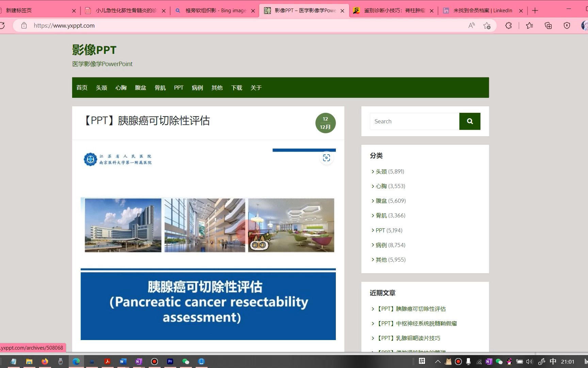Open Word from the taskbar
Image resolution: width=588 pixels, height=368 pixels.
pyautogui.click(x=123, y=362)
